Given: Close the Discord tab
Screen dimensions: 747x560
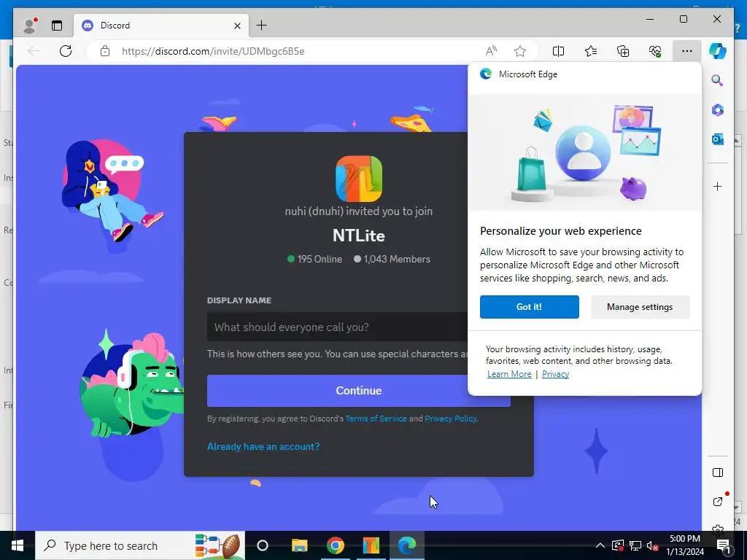Looking at the screenshot, I should [x=237, y=26].
